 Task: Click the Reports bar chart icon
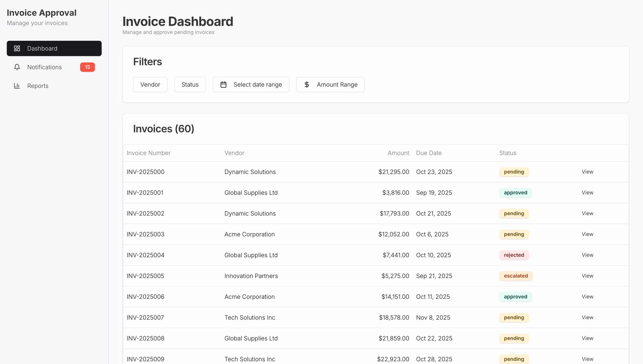pos(17,86)
